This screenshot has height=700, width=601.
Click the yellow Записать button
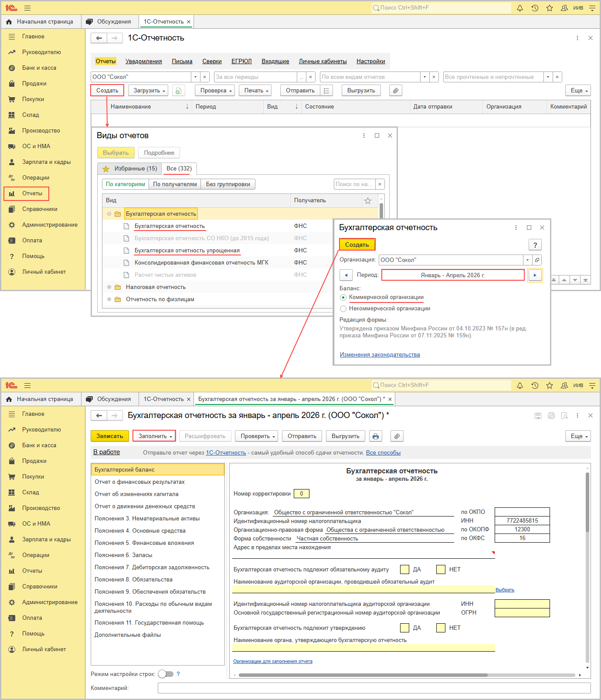[110, 436]
